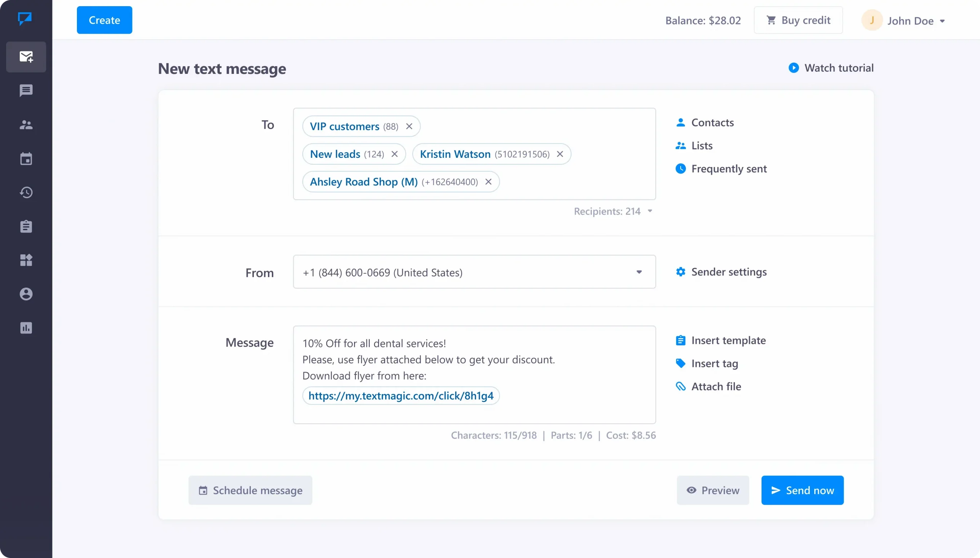Open the Watch tutorial link
The image size is (980, 558).
839,68
